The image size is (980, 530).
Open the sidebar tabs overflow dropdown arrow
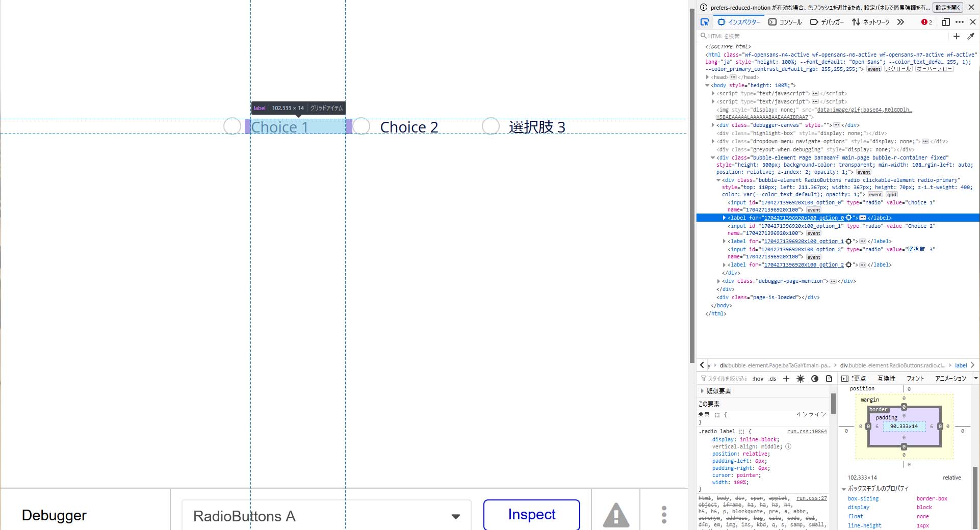pyautogui.click(x=976, y=378)
